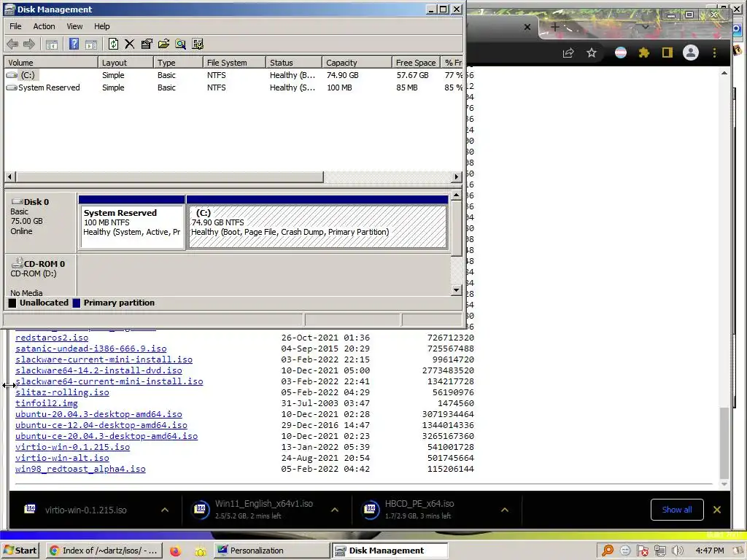Open the tinfoil2.img link
The width and height of the screenshot is (747, 560).
click(47, 403)
